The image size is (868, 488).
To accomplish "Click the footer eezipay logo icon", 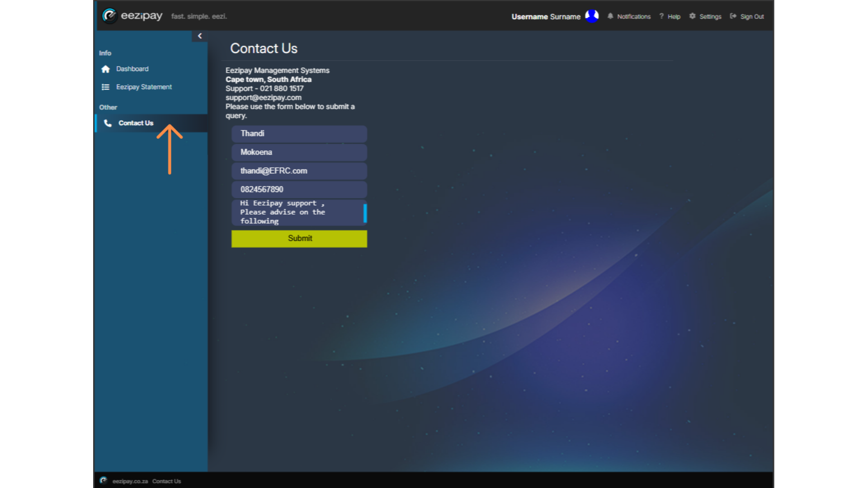I will (x=104, y=481).
